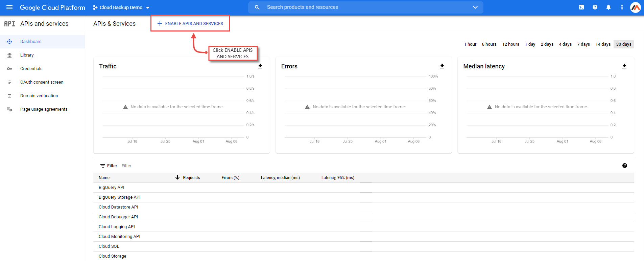This screenshot has width=644, height=261.
Task: Click the Google Cloud Platform logo
Action: click(x=52, y=7)
